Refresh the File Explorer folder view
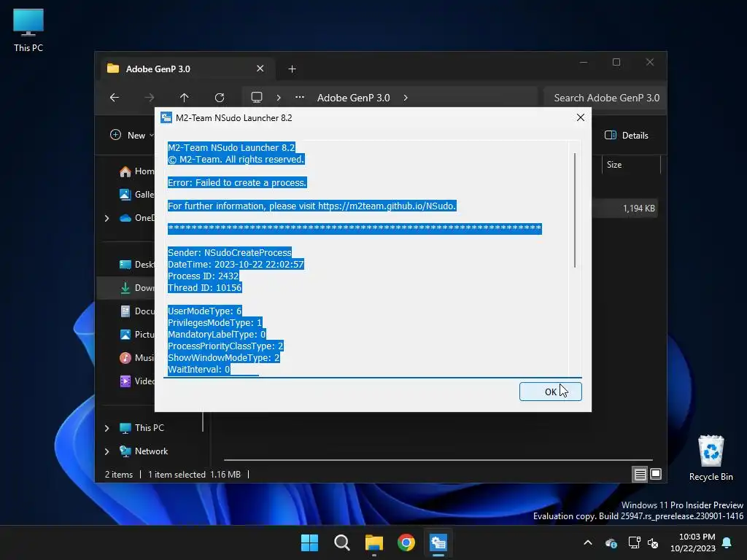 coord(220,98)
